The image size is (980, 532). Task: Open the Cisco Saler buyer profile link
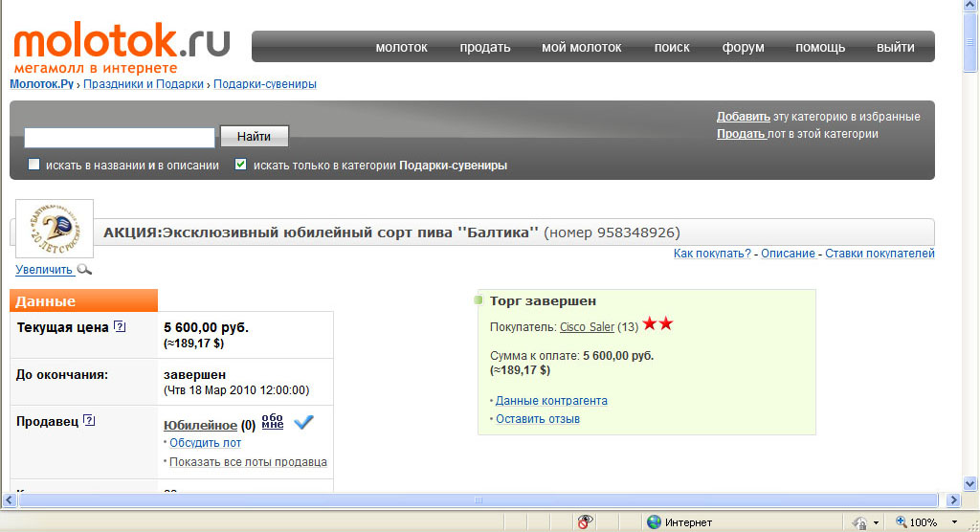(x=587, y=327)
